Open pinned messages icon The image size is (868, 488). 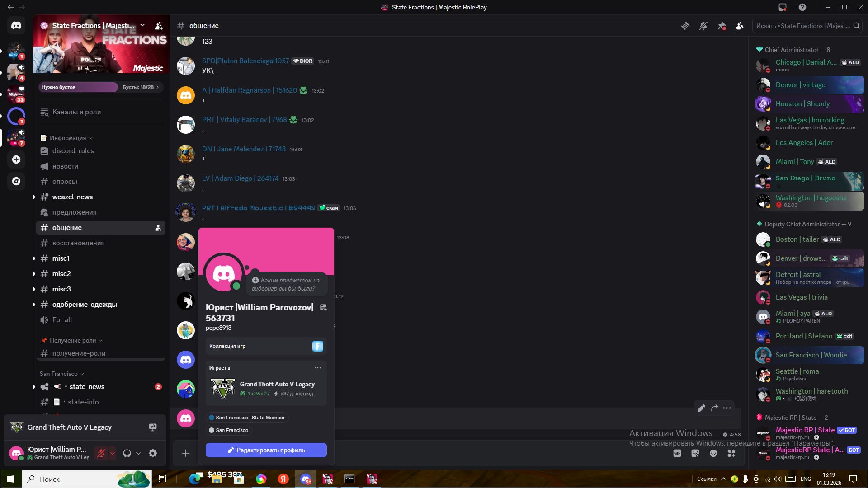coord(722,26)
